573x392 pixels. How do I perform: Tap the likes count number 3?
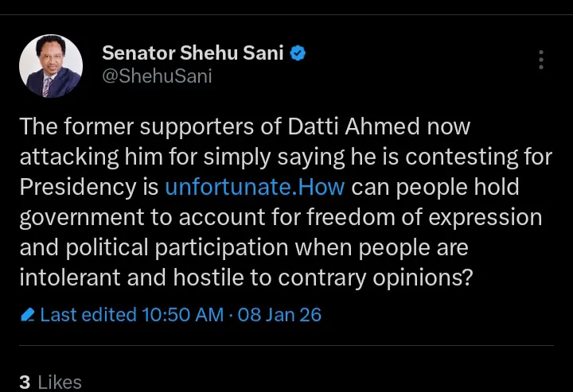(25, 382)
